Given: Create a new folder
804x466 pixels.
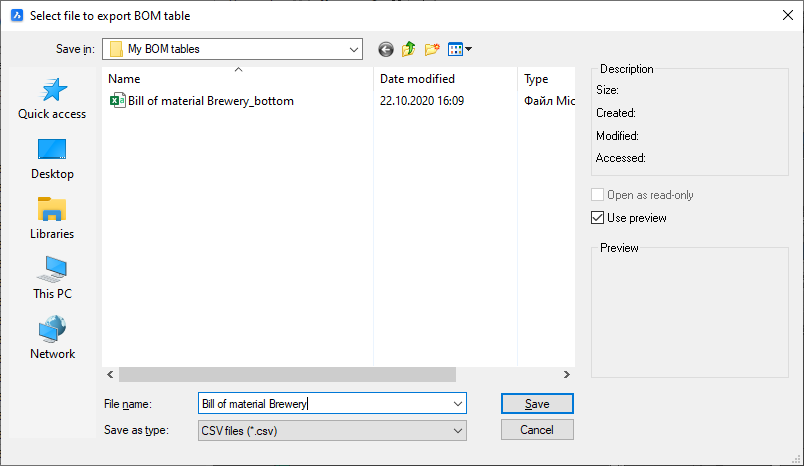Looking at the screenshot, I should 432,49.
